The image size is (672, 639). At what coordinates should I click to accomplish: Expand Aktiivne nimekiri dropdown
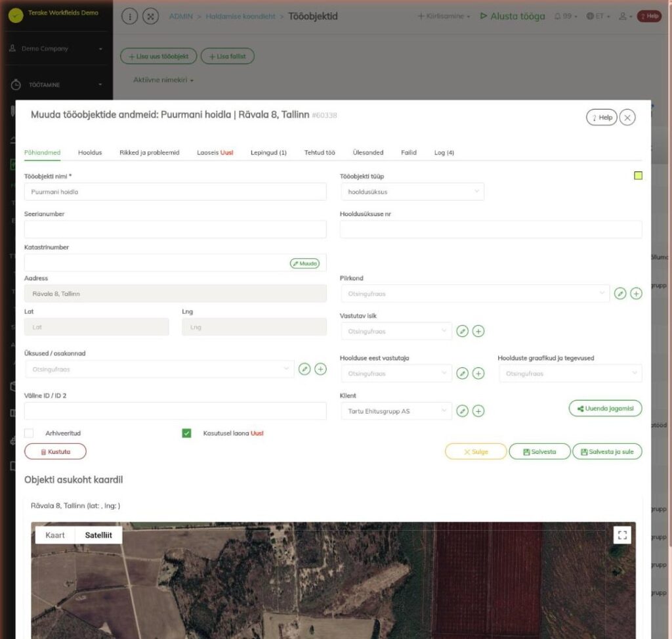(163, 80)
